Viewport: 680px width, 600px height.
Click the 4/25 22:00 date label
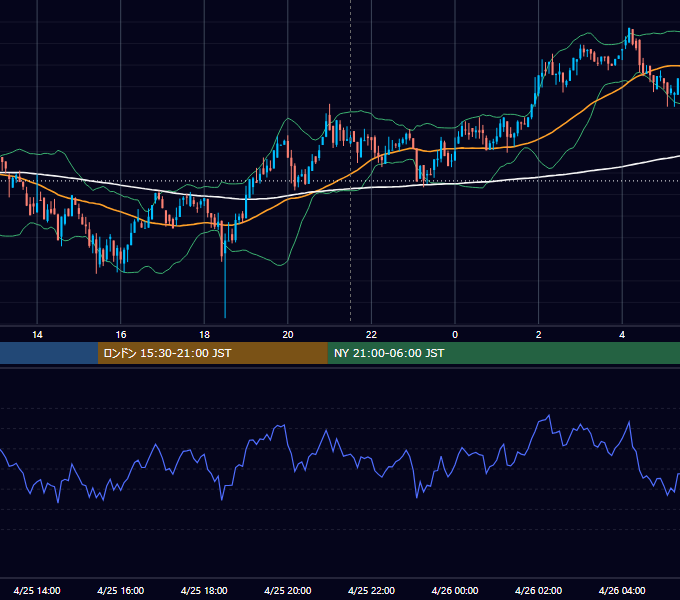pos(371,590)
